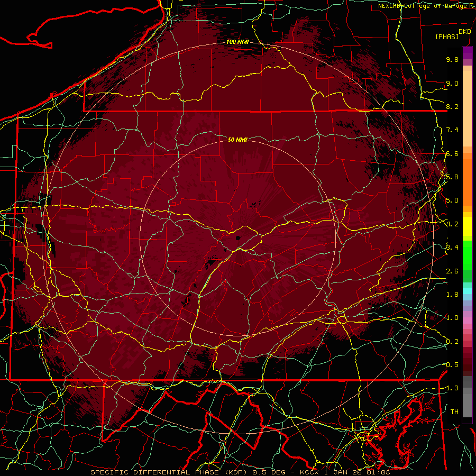Pick the bright green swatch on the color bar
Viewport: 476px width, 476px height.
(x=467, y=255)
